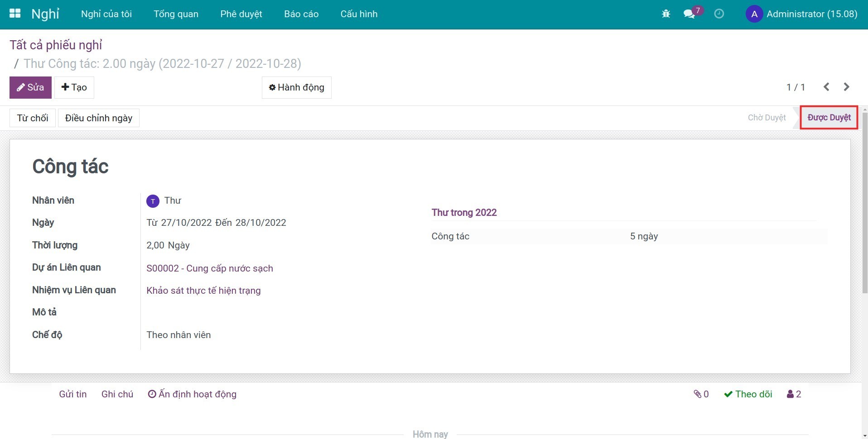Click the debug bug icon
This screenshot has height=439, width=868.
tap(665, 14)
